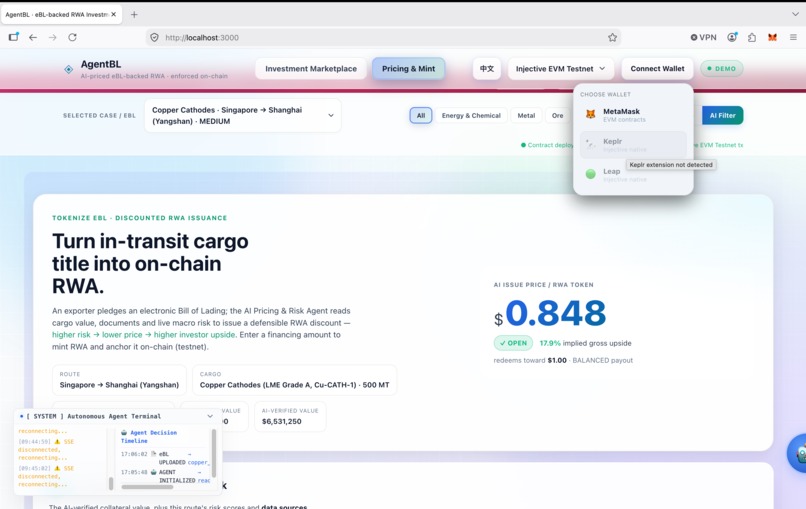Click the browser Back arrow

(x=33, y=38)
